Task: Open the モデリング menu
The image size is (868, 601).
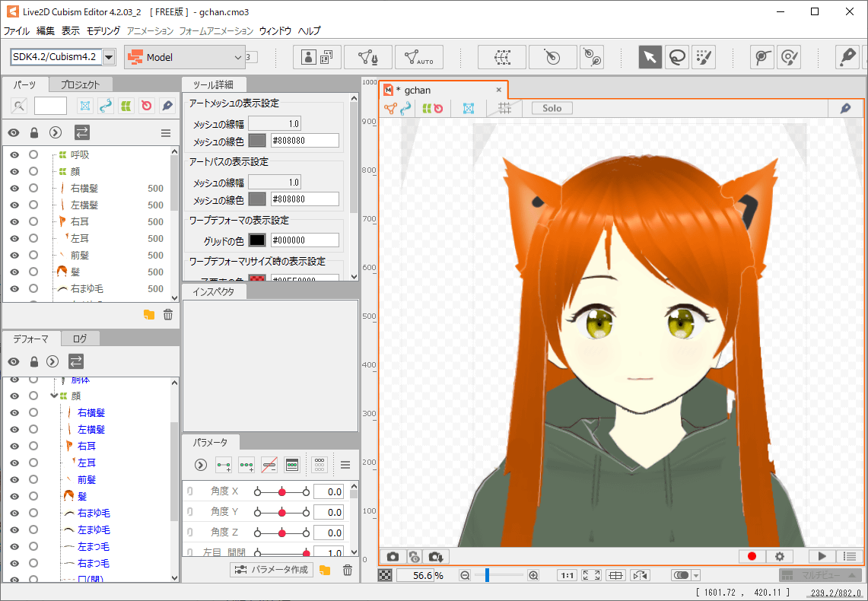Action: 103,31
